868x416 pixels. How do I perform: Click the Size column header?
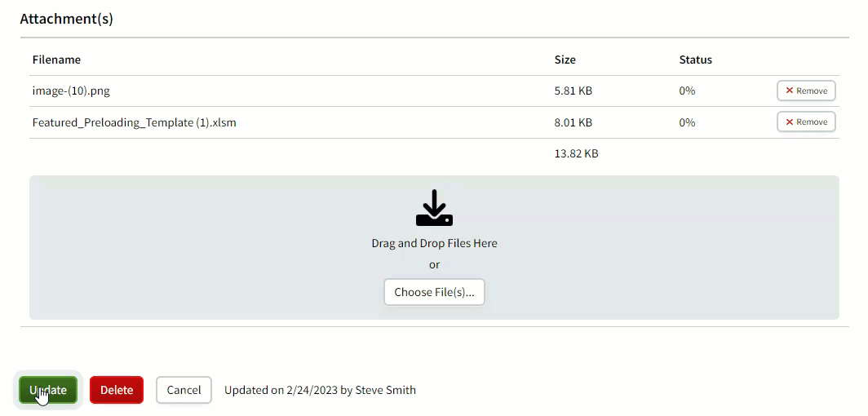click(565, 60)
